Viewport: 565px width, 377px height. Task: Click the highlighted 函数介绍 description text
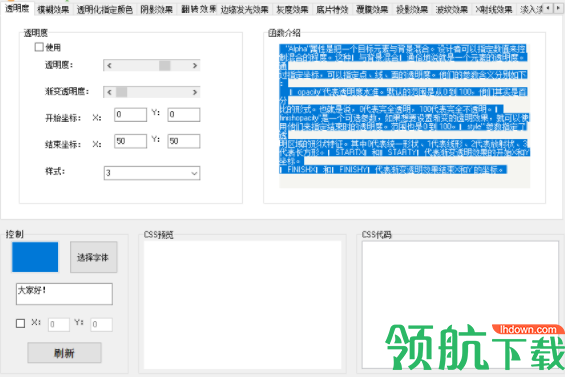(x=404, y=109)
